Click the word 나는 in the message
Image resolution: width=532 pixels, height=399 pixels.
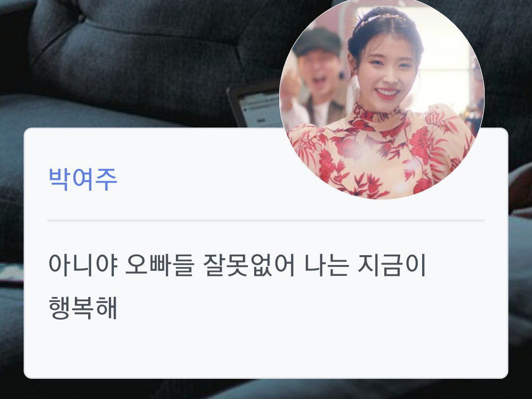tap(327, 265)
